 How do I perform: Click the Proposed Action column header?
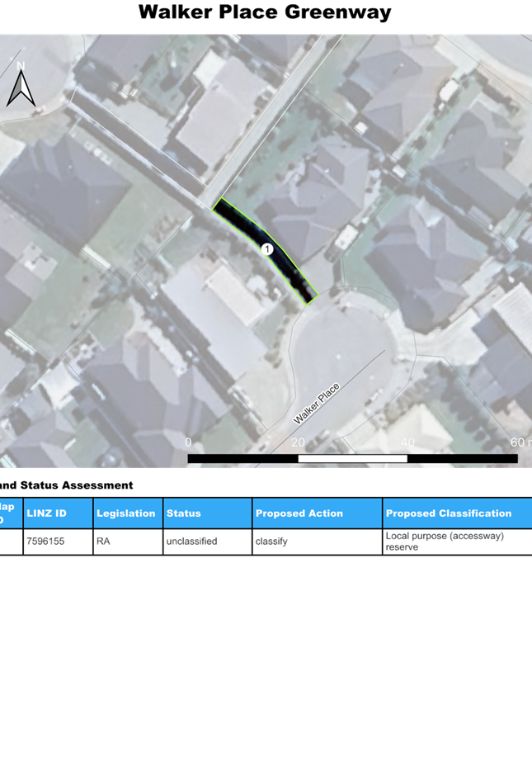[x=317, y=513]
